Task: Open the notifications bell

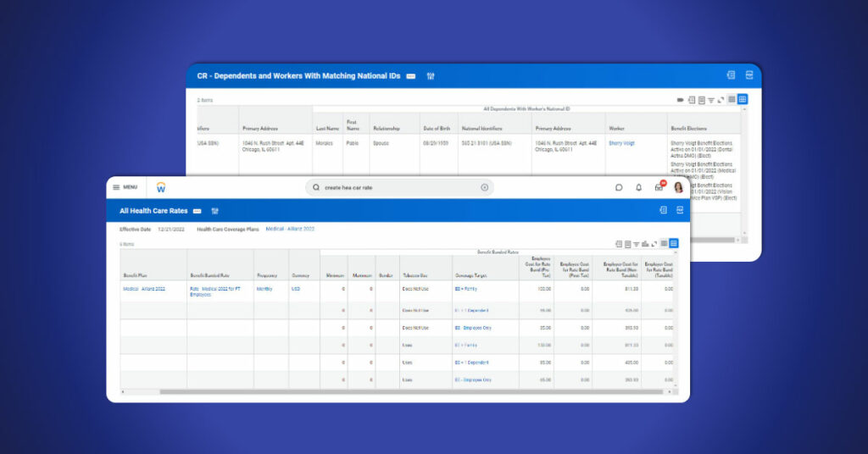Action: [639, 187]
